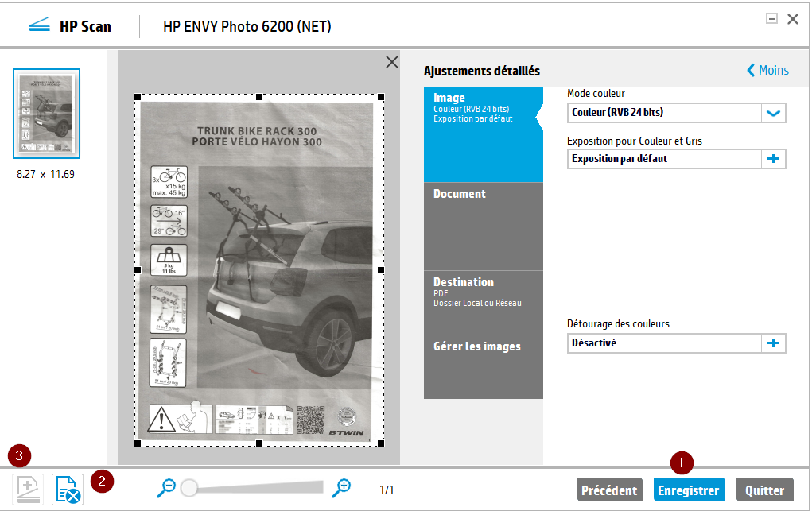Viewport: 812px width, 511px height.
Task: Switch to Gérer les images tab
Action: point(484,367)
